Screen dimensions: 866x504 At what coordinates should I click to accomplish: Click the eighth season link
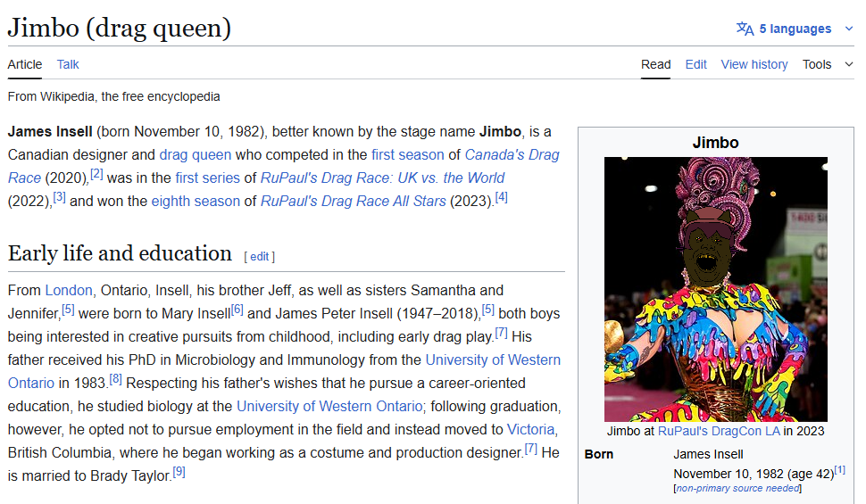click(x=195, y=201)
